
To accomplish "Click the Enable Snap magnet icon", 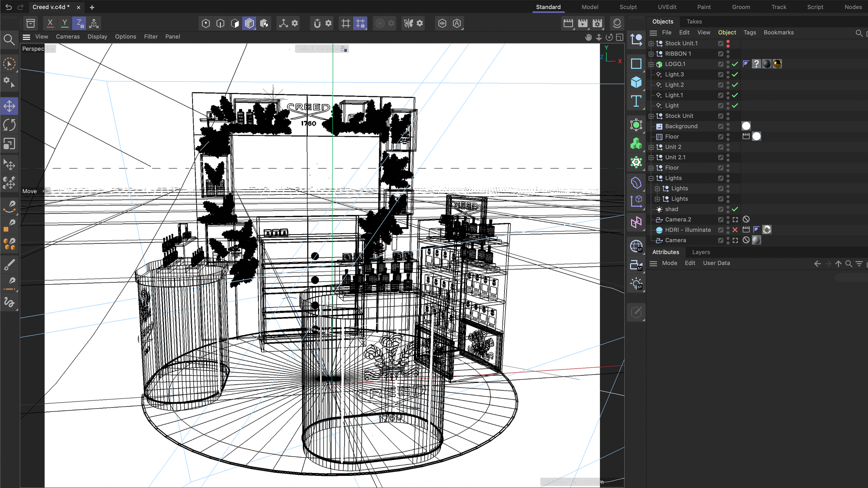I will click(317, 23).
